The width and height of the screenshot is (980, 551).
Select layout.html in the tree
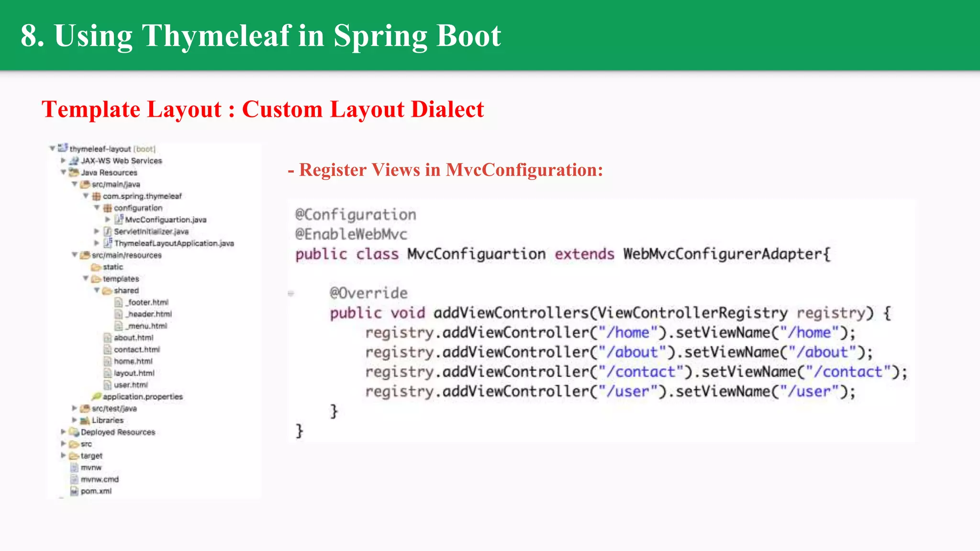click(134, 373)
